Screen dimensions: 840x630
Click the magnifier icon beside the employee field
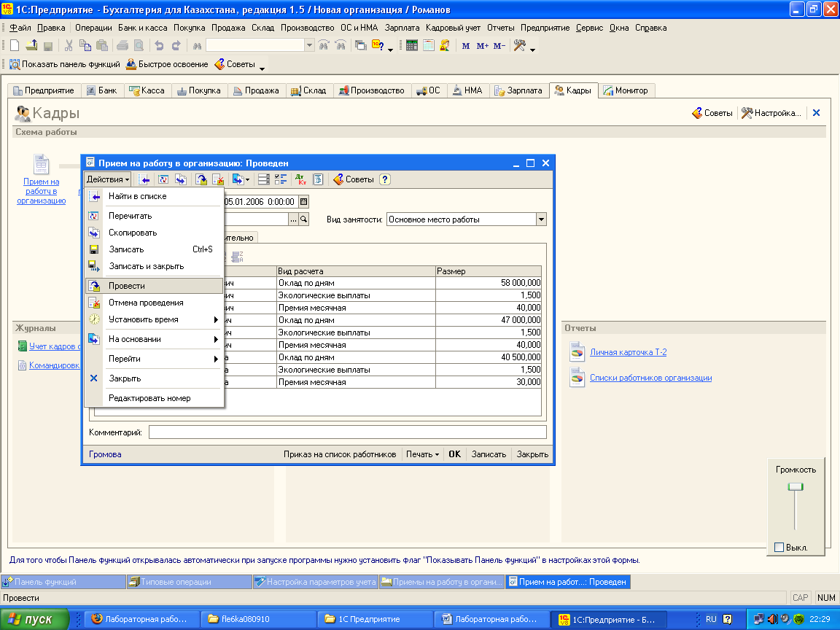pos(304,219)
